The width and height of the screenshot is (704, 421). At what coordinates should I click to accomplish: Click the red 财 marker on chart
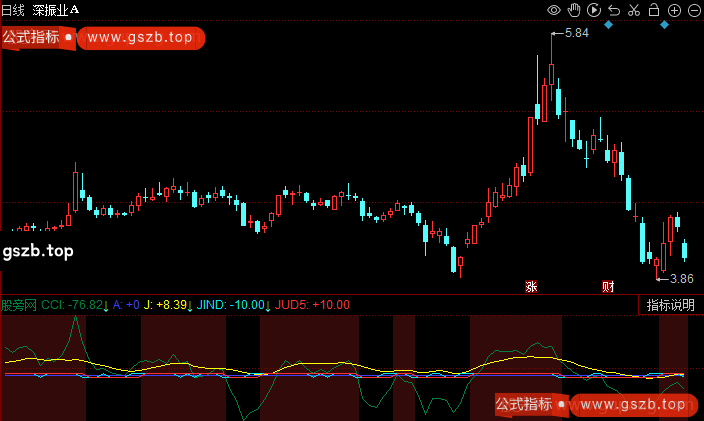[607, 286]
